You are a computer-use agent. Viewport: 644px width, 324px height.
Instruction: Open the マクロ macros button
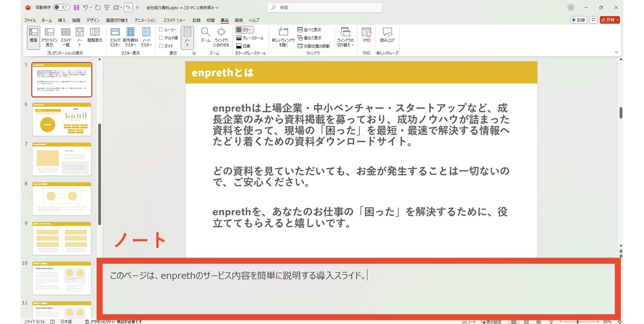click(366, 35)
